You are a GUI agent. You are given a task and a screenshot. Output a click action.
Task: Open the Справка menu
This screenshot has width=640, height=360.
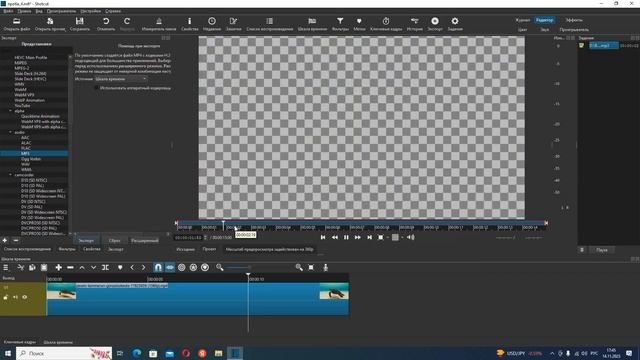click(x=113, y=11)
